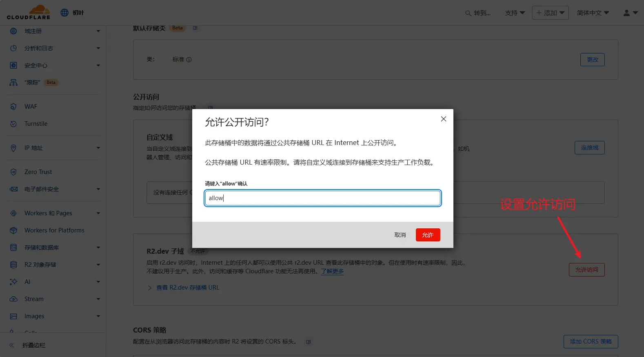Image resolution: width=644 pixels, height=357 pixels.
Task: Click the account globe icon
Action: [x=64, y=13]
